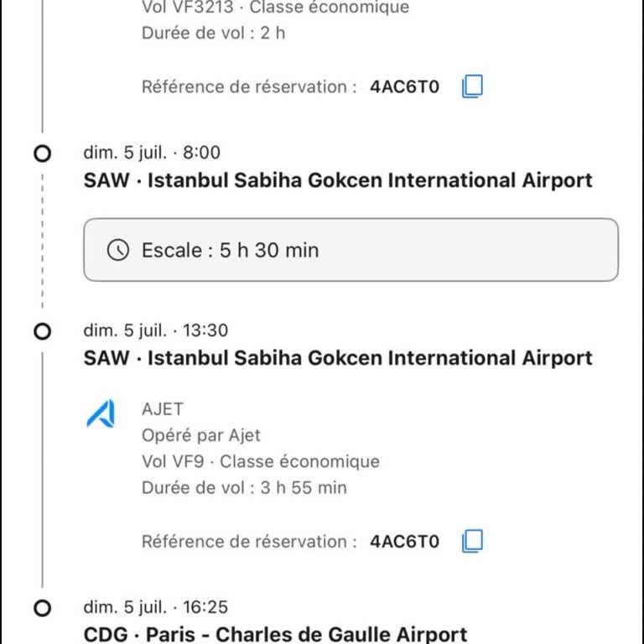Click Vol VF9 Classe économique text
644x644 pixels.
(x=261, y=461)
